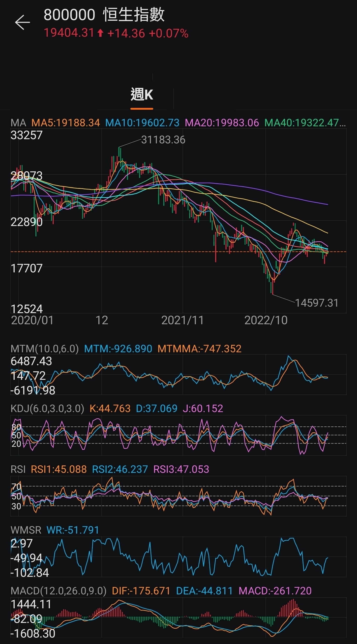This screenshot has height=644, width=357.
Task: Tap the -102.84 WMSR scale label
Action: point(30,573)
